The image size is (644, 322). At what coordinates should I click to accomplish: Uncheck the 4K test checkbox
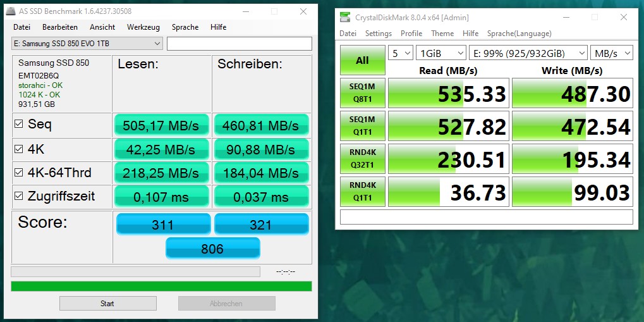pyautogui.click(x=18, y=149)
